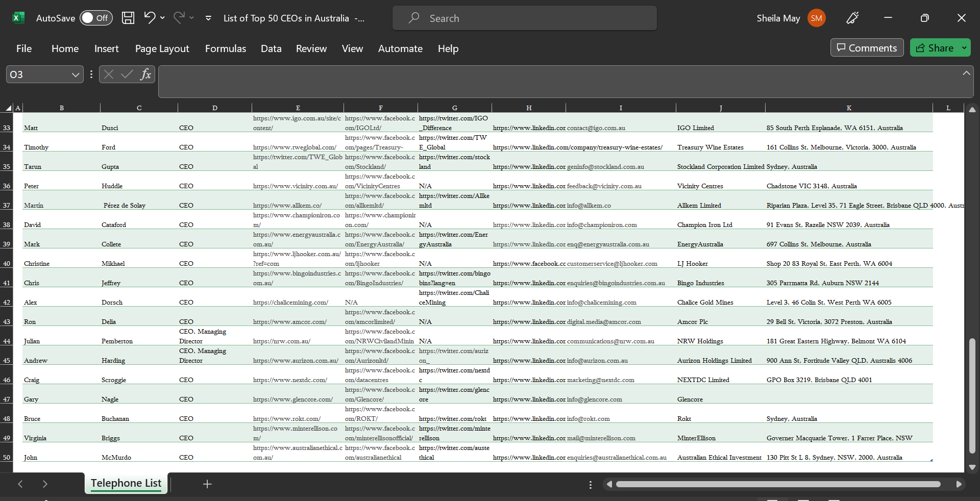Confirm the formula entry with the checkmark icon
Image resolution: width=980 pixels, height=501 pixels.
(x=127, y=74)
